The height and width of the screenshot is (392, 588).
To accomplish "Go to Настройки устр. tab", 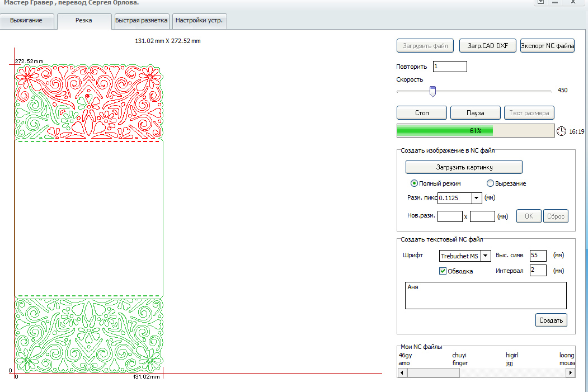I will pos(199,21).
